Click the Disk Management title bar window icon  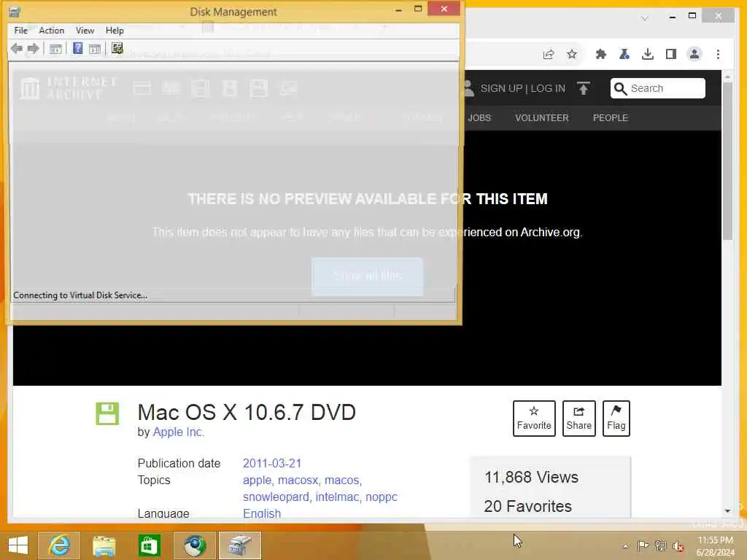[15, 11]
